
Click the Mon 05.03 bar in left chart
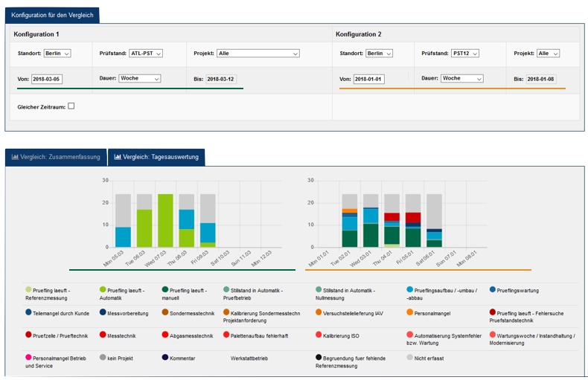[x=123, y=220]
